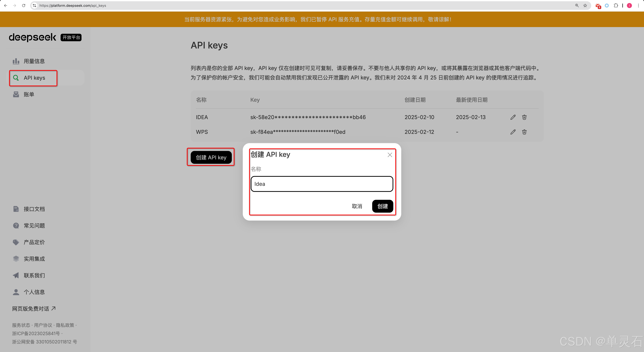Click the edit pencil for WPS key
This screenshot has width=644, height=352.
513,132
